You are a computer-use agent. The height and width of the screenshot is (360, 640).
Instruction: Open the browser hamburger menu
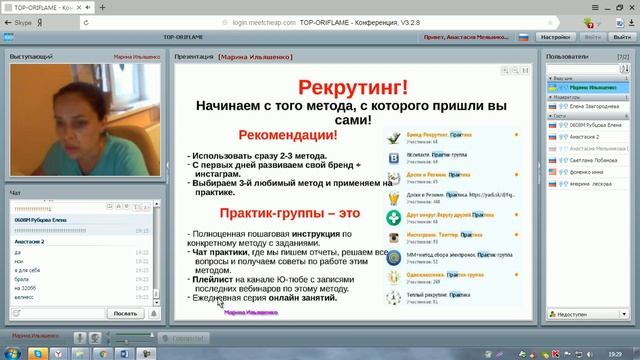(595, 7)
